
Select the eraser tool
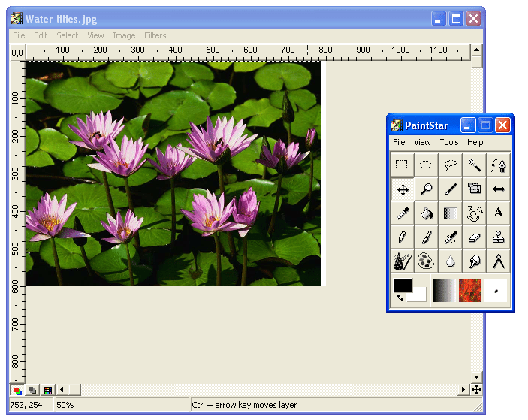point(475,237)
